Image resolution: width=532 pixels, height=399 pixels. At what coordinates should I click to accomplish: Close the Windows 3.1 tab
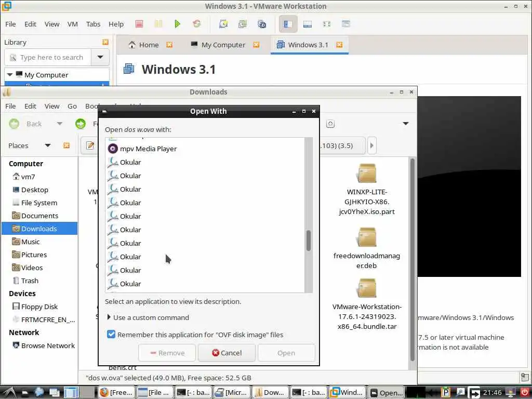[339, 45]
